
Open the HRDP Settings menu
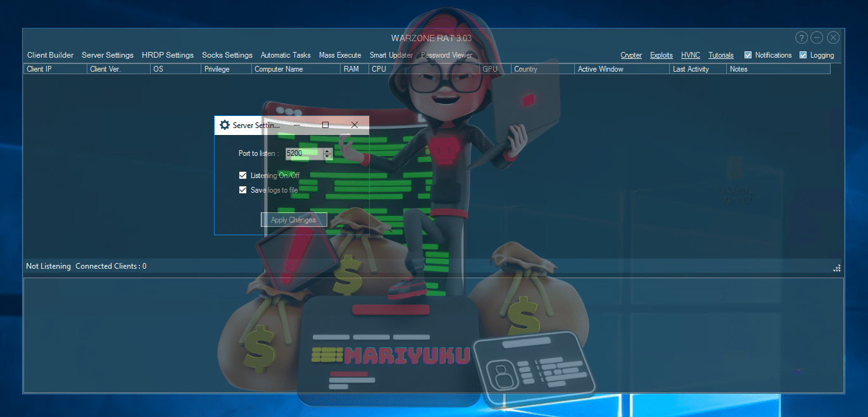[x=168, y=55]
